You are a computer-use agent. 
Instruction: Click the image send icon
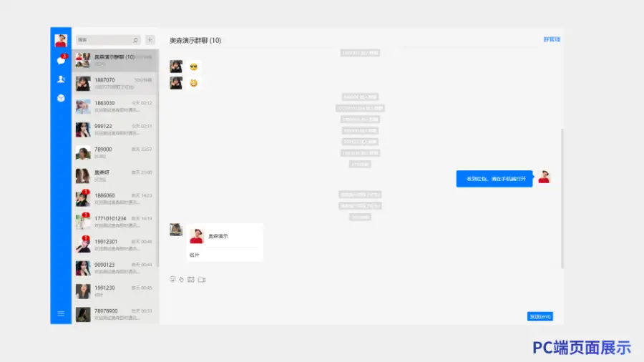[191, 279]
